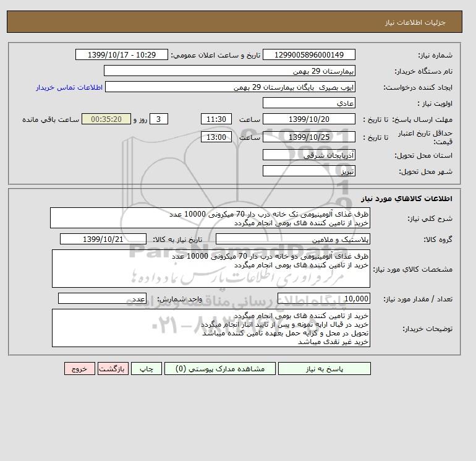Click the price validity date 1399/10/25

point(308,137)
